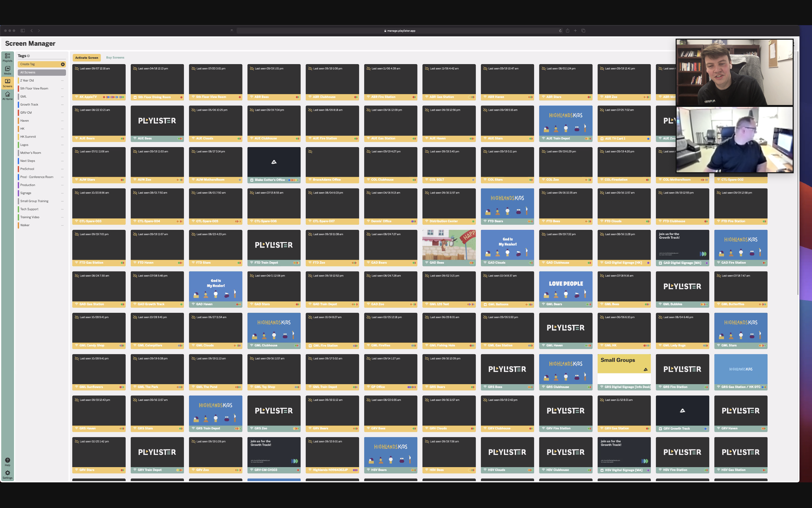Click the question mark beside Tags
812x508 pixels.
tap(28, 56)
